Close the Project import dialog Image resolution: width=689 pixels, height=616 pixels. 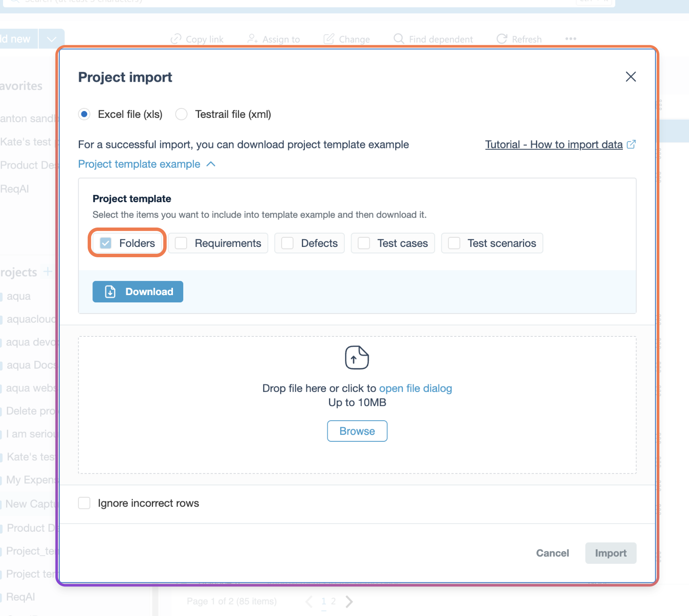tap(631, 77)
